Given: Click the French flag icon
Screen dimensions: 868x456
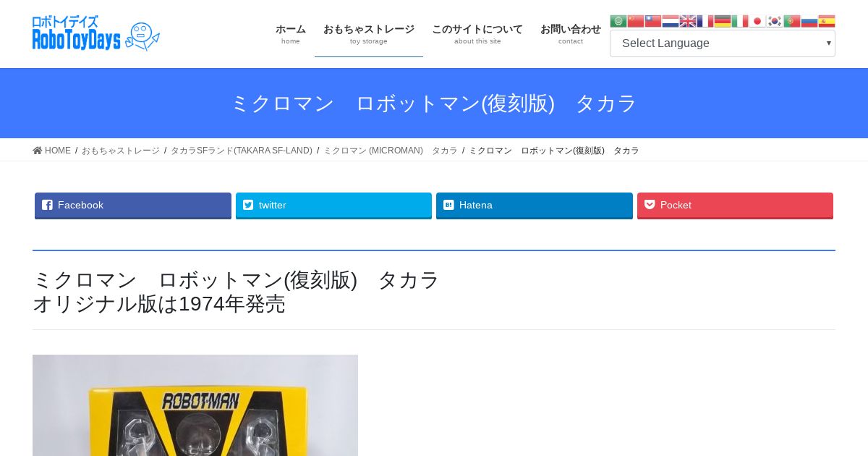Looking at the screenshot, I should tap(705, 21).
